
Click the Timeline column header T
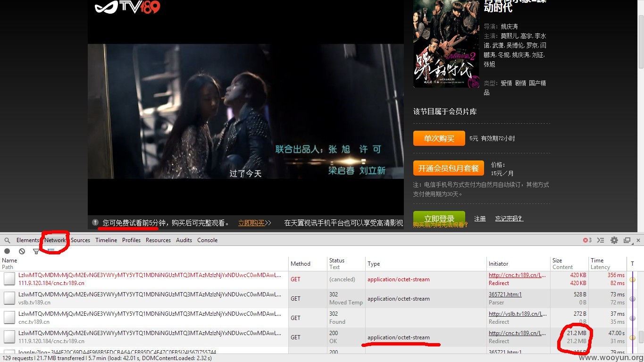[x=632, y=263]
